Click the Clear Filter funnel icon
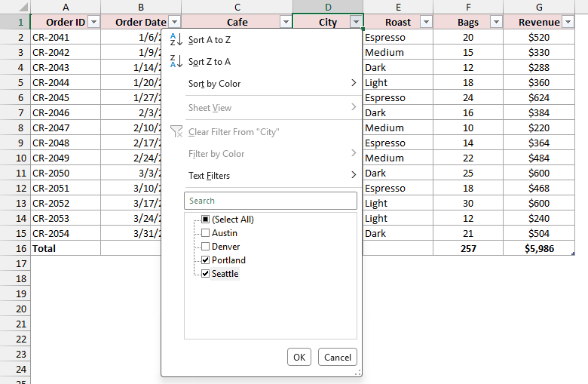The height and width of the screenshot is (384, 588). point(176,131)
